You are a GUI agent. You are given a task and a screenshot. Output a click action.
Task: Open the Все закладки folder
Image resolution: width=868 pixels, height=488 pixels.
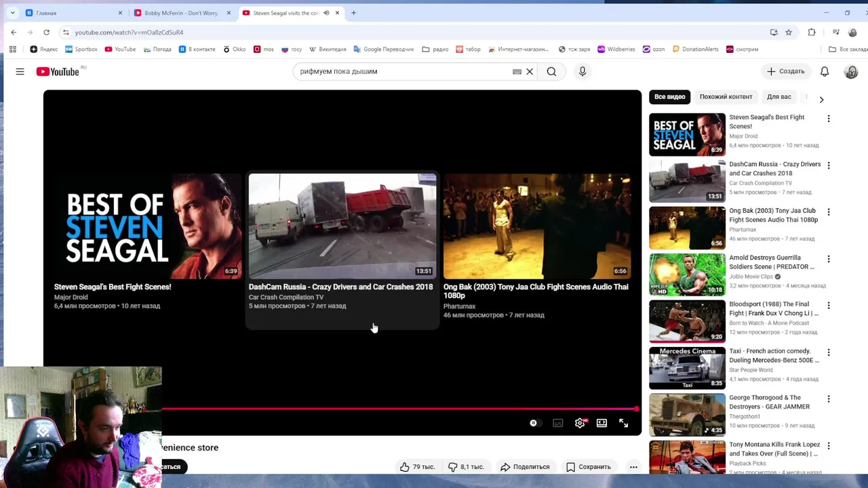coord(848,49)
